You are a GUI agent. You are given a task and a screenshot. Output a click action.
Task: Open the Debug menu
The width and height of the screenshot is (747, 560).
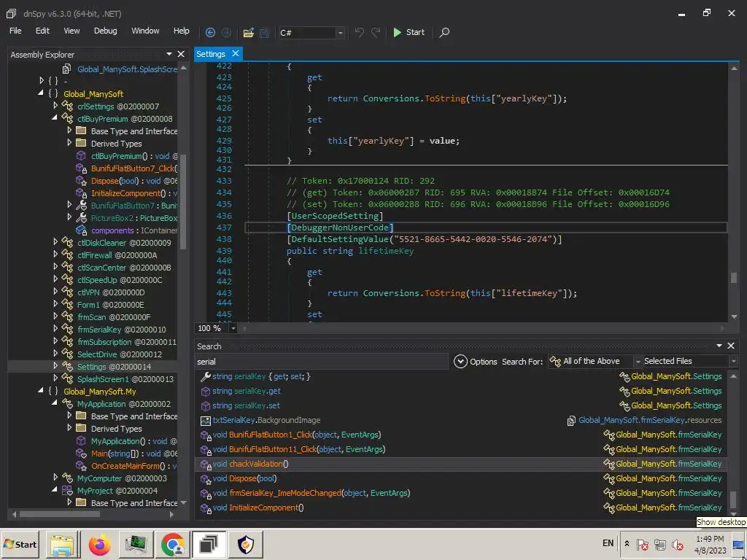pos(105,31)
